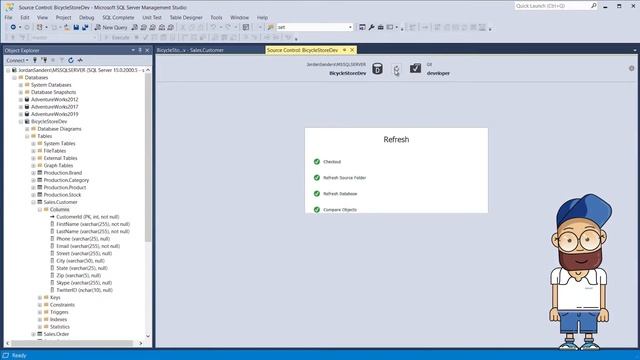Image resolution: width=640 pixels, height=360 pixels.
Task: Click the Source Control refresh arrows icon
Action: point(396,70)
